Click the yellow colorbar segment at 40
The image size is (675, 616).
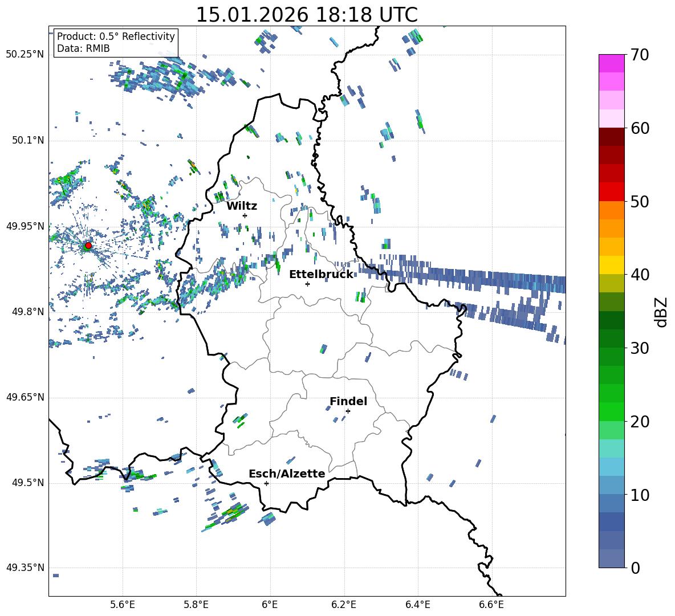611,265
